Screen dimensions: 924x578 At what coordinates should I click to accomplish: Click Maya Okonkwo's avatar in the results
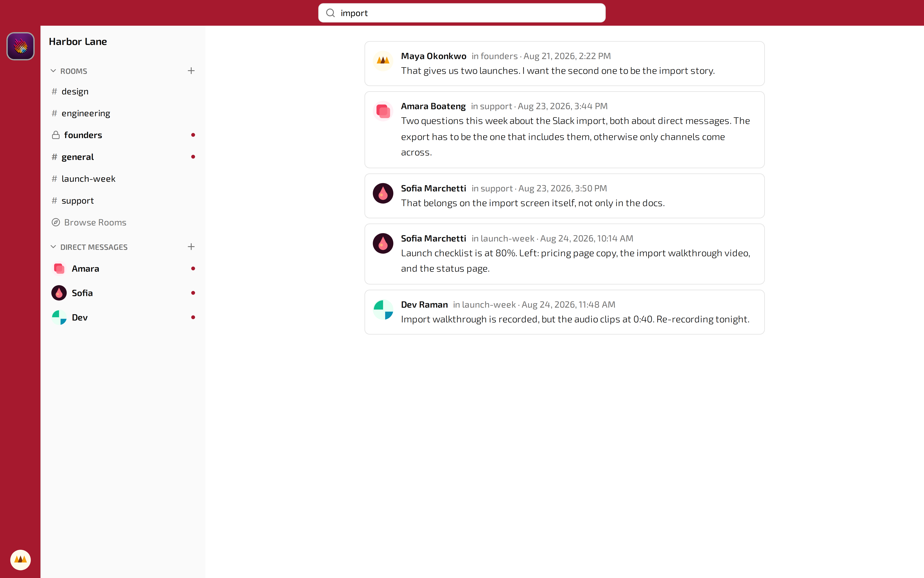click(x=383, y=61)
